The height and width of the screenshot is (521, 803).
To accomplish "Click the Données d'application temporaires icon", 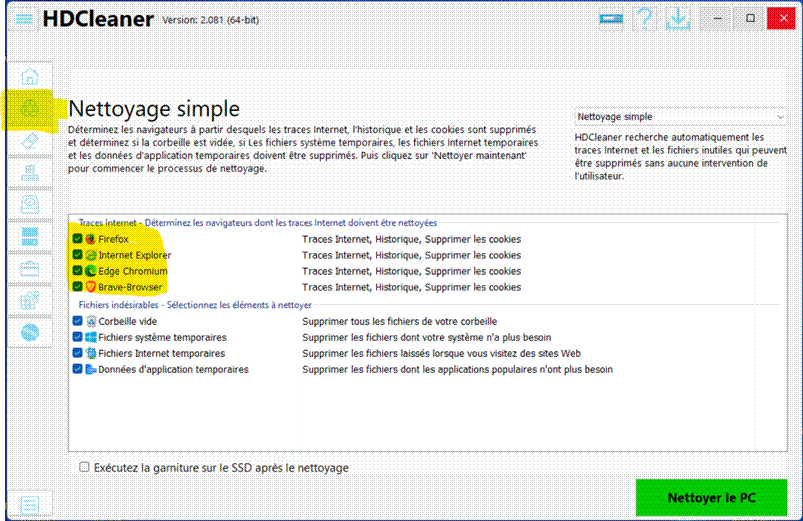I will pyautogui.click(x=91, y=369).
